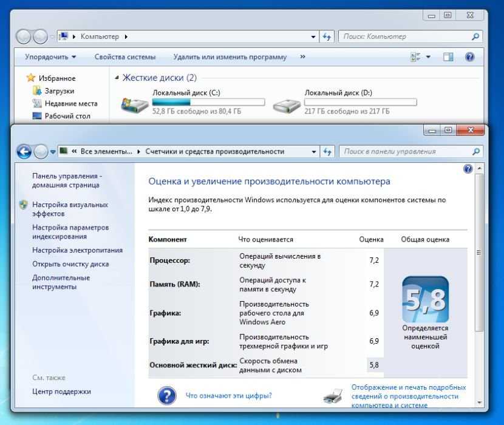The image size is (504, 425).
Task: Click the Основной жесткий диск score 5,8
Action: 374,365
